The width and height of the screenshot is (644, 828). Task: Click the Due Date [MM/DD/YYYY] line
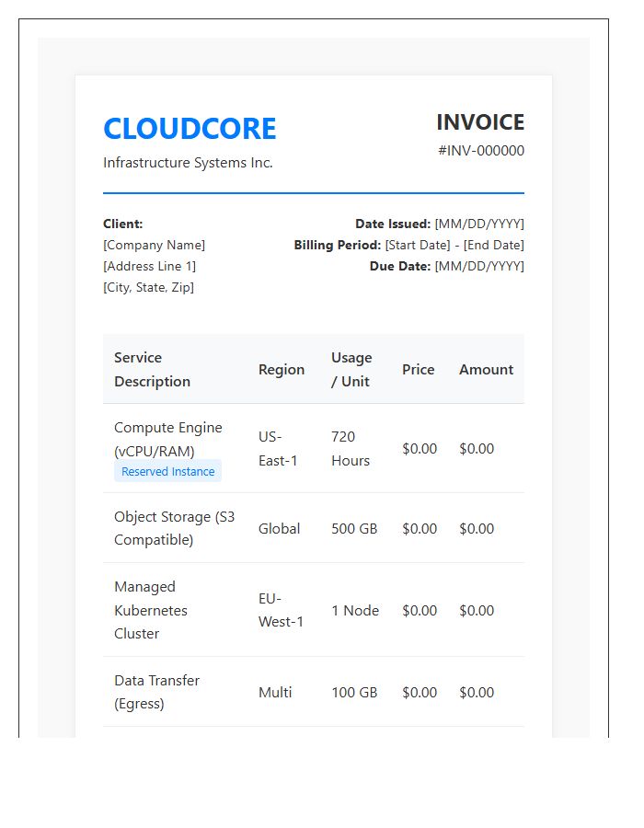(x=446, y=266)
